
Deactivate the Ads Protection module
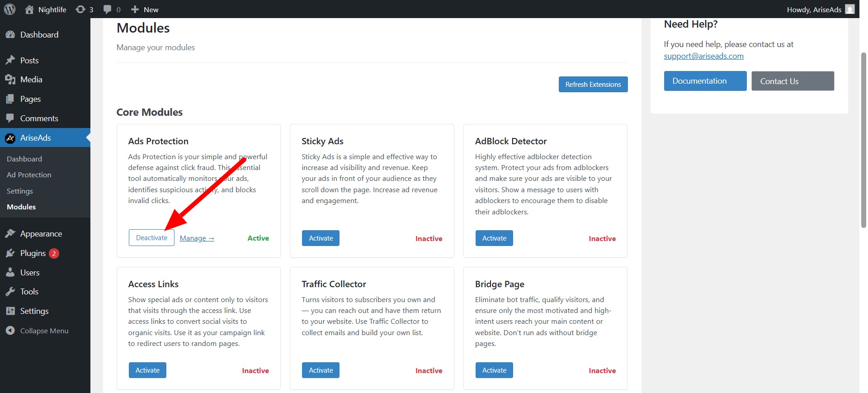[151, 238]
